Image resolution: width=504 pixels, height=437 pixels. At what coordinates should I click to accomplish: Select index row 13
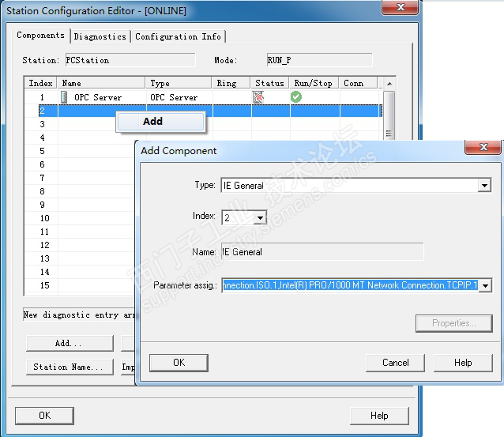[x=45, y=258]
